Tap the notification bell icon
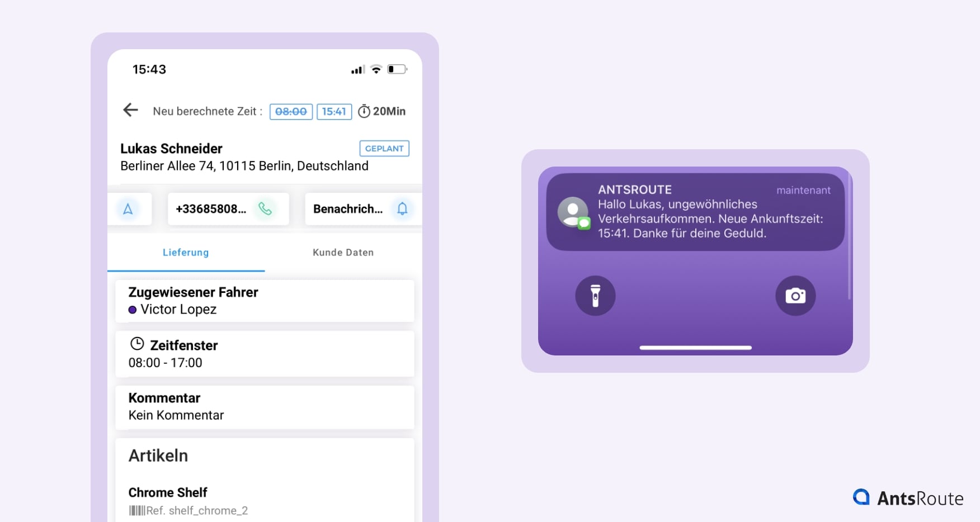980x522 pixels. 402,209
